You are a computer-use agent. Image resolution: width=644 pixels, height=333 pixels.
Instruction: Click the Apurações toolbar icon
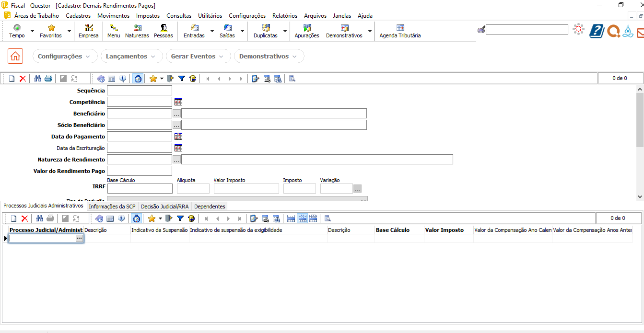tap(307, 31)
